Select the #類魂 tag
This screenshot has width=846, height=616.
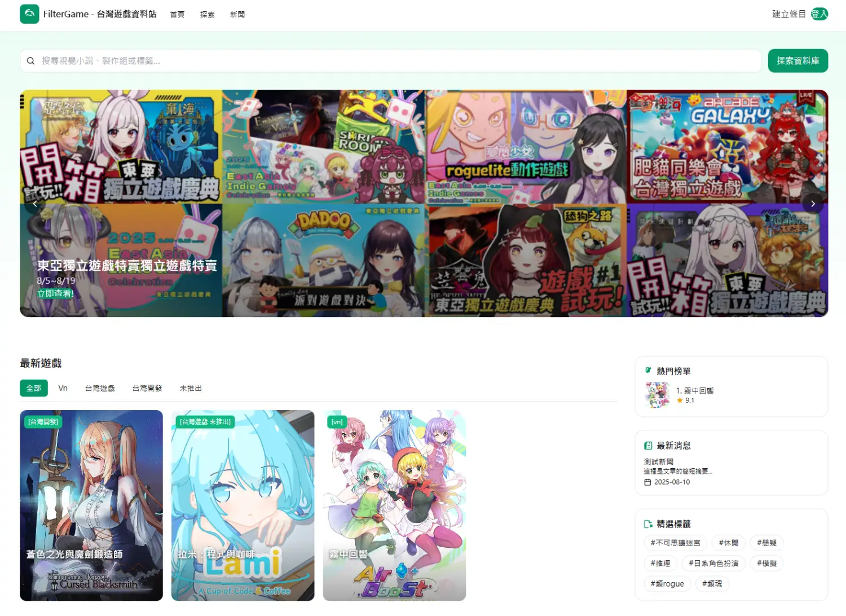coord(712,583)
